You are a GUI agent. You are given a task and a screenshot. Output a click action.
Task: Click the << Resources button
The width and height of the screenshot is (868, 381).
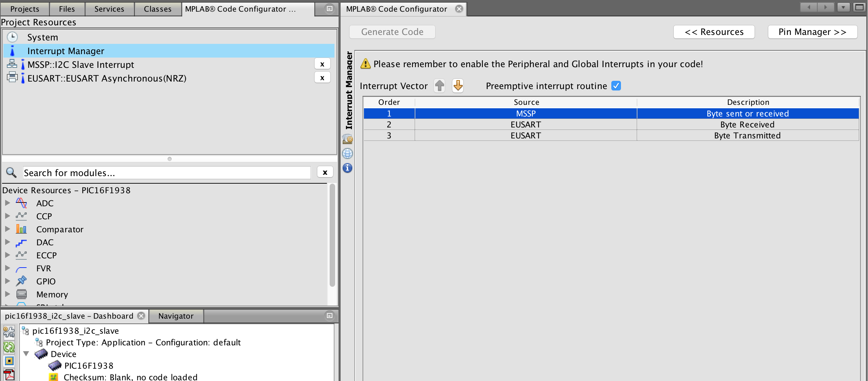point(714,32)
